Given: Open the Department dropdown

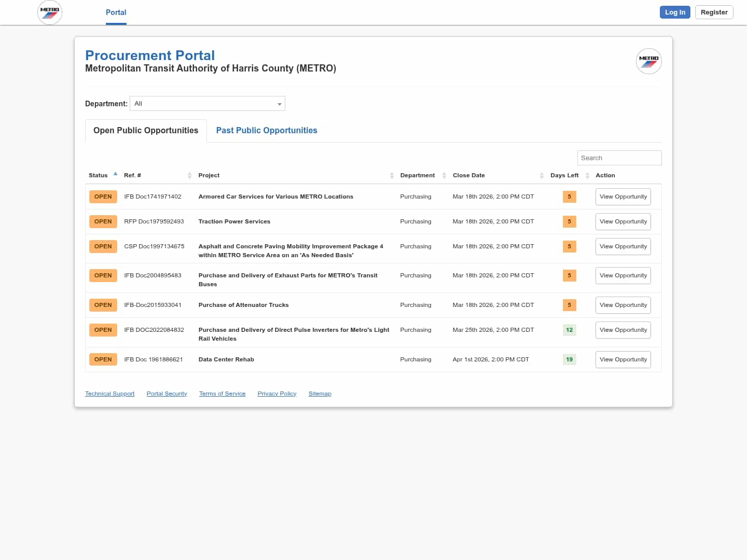Looking at the screenshot, I should point(208,104).
